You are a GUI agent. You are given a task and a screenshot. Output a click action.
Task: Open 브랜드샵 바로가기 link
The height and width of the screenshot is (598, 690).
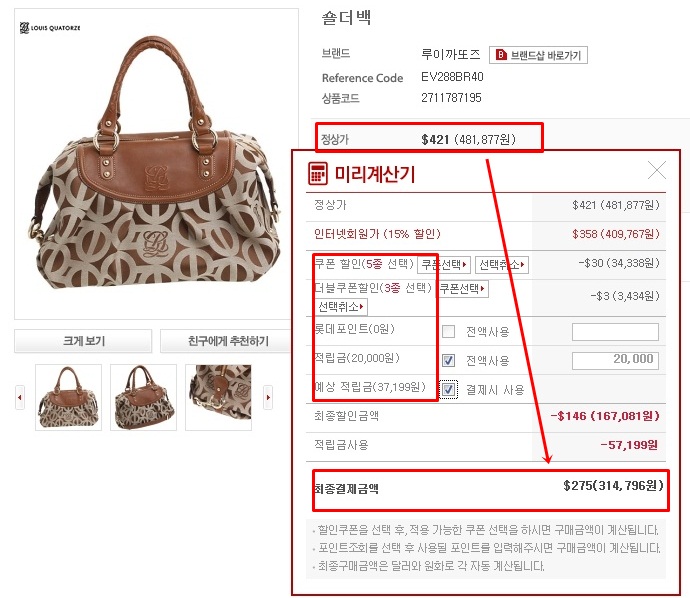pos(538,55)
